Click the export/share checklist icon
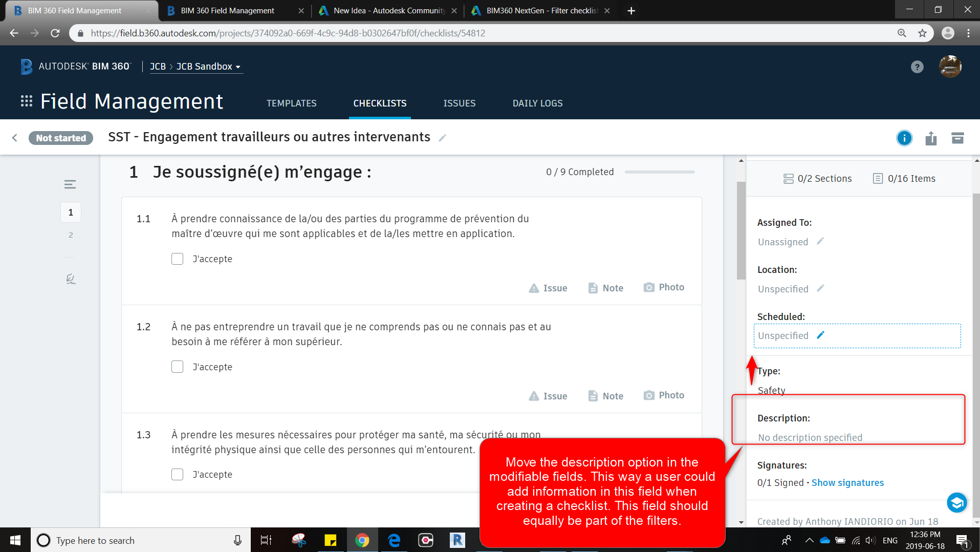The width and height of the screenshot is (980, 552). click(x=931, y=138)
